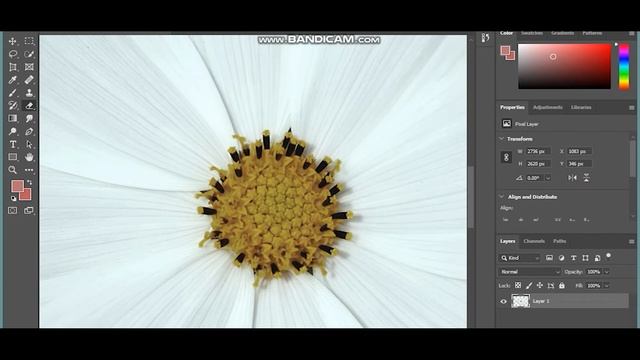
Task: Open the Color panel flyout menu
Action: click(x=631, y=33)
